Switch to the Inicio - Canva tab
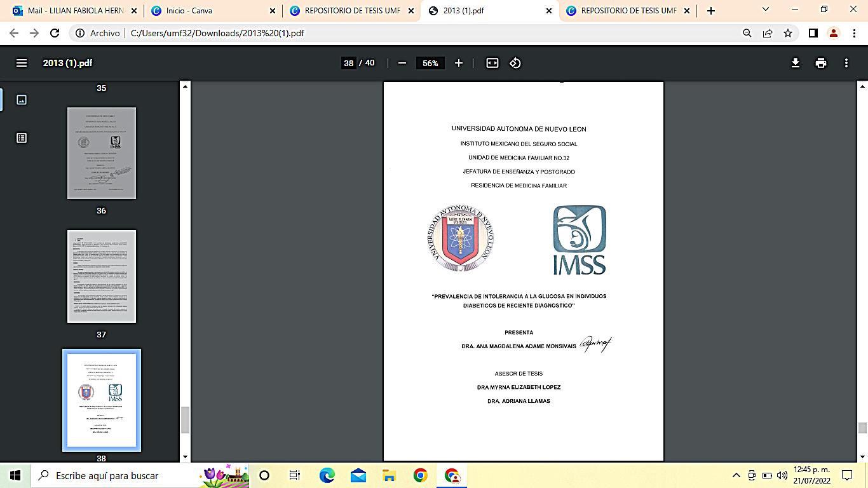Screen dimensions: 868x488 pos(213,11)
